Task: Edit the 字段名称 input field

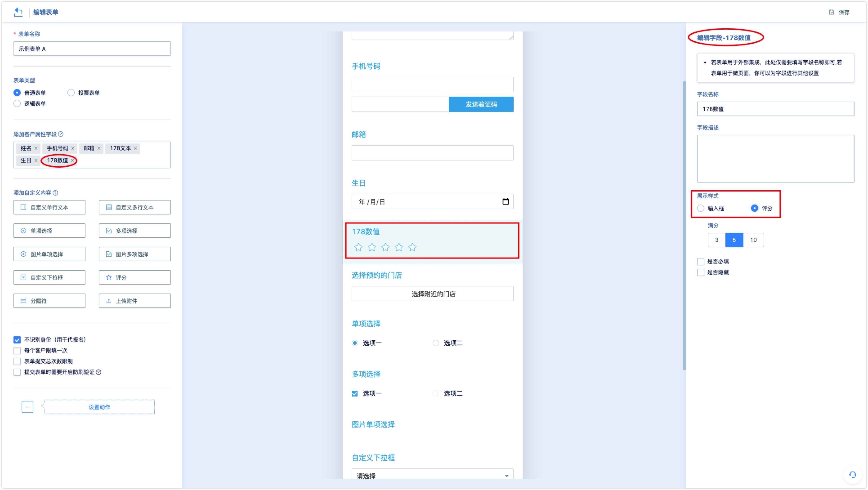Action: coord(775,109)
